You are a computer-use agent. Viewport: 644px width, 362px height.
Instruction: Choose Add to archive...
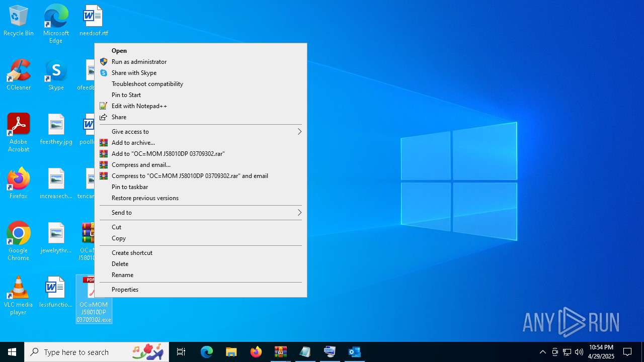click(201, 143)
